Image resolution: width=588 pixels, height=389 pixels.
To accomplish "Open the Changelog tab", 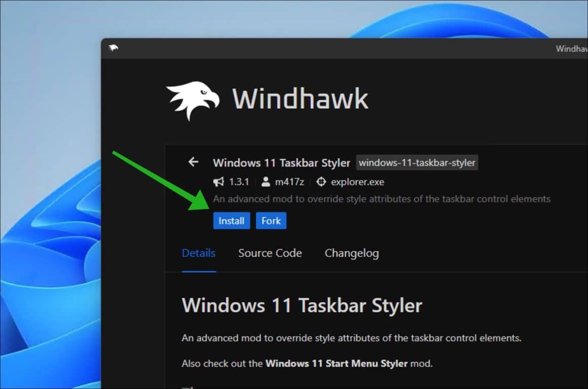I will 351,253.
